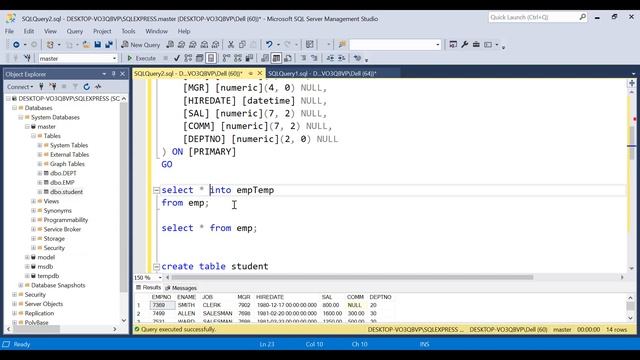Screen dimensions: 640x360
Task: Switch to the Messages tab
Action: [181, 288]
